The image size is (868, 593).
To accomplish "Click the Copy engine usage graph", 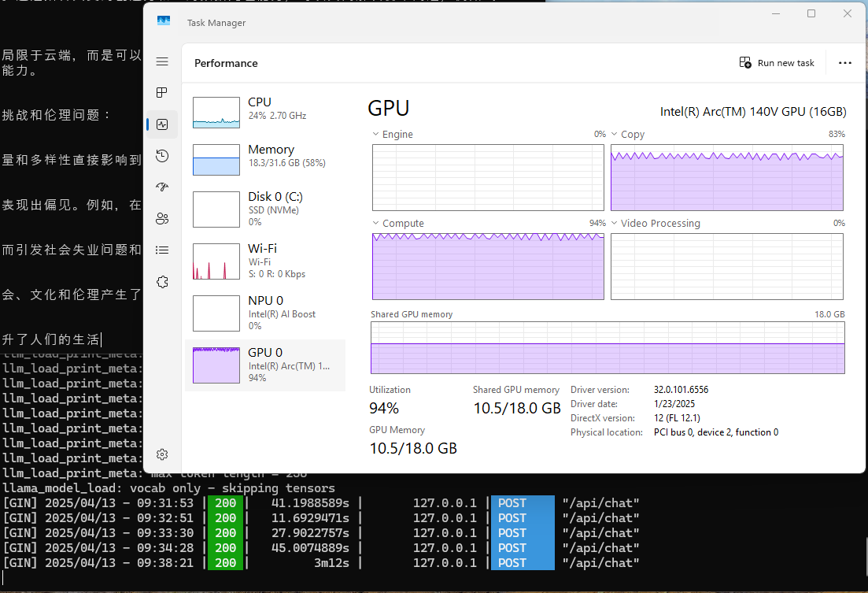I will (727, 178).
